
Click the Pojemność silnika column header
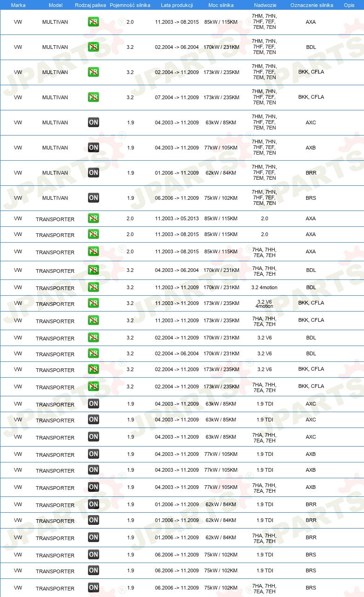130,5
